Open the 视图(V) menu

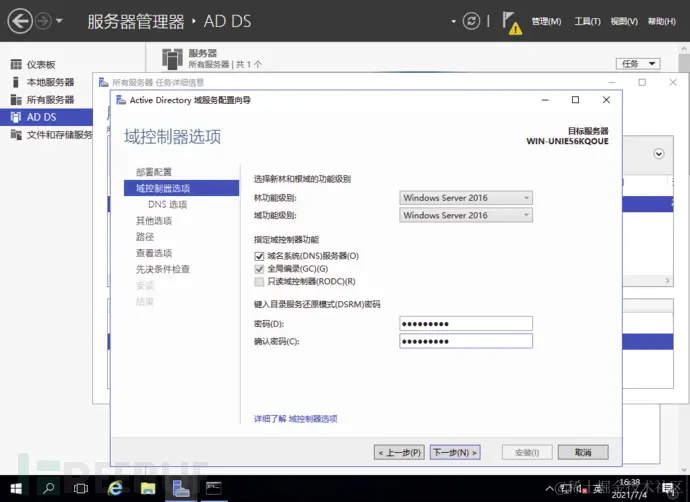[x=624, y=21]
